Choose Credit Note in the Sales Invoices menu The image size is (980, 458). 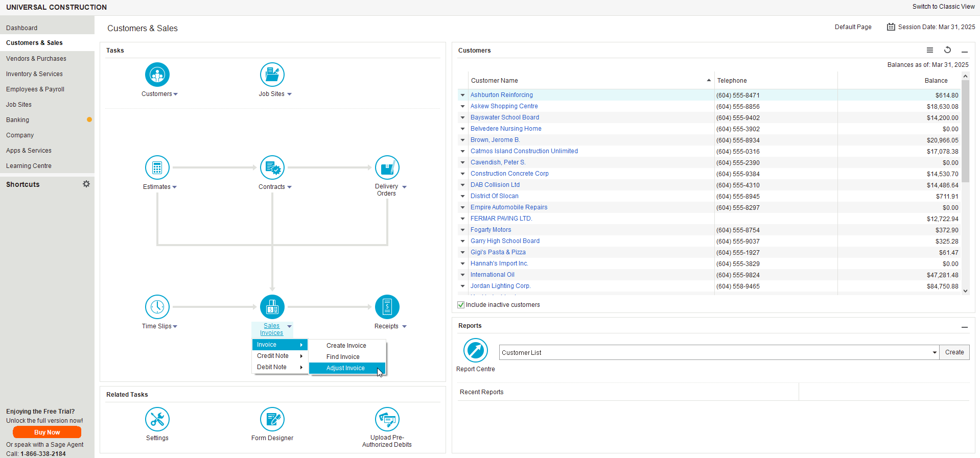pyautogui.click(x=273, y=356)
